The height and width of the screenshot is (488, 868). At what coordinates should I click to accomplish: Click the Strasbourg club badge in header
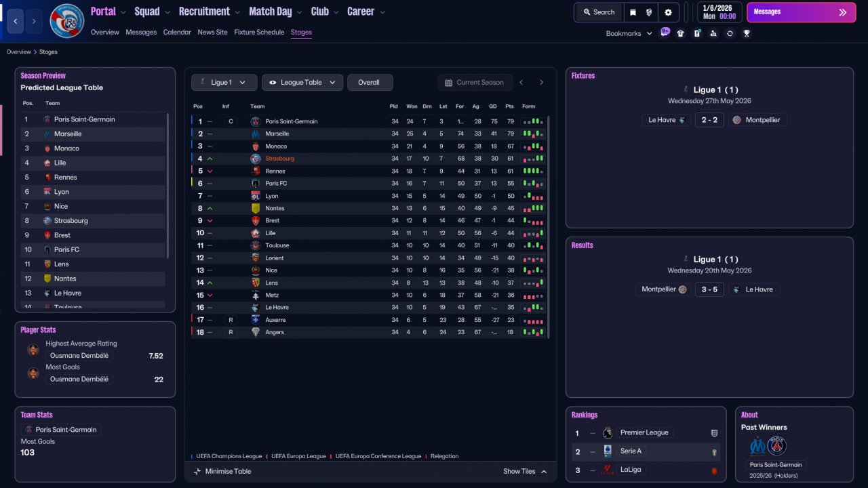pos(67,21)
